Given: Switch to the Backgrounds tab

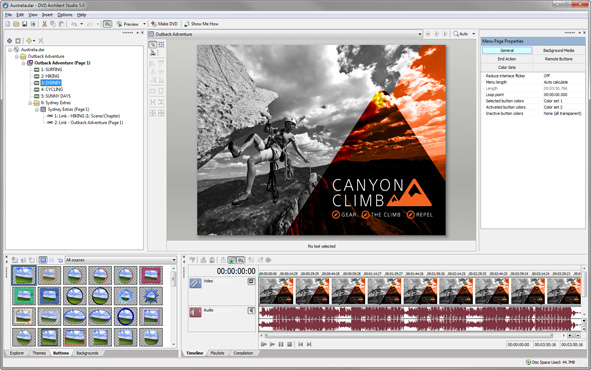Looking at the screenshot, I should pos(87,353).
